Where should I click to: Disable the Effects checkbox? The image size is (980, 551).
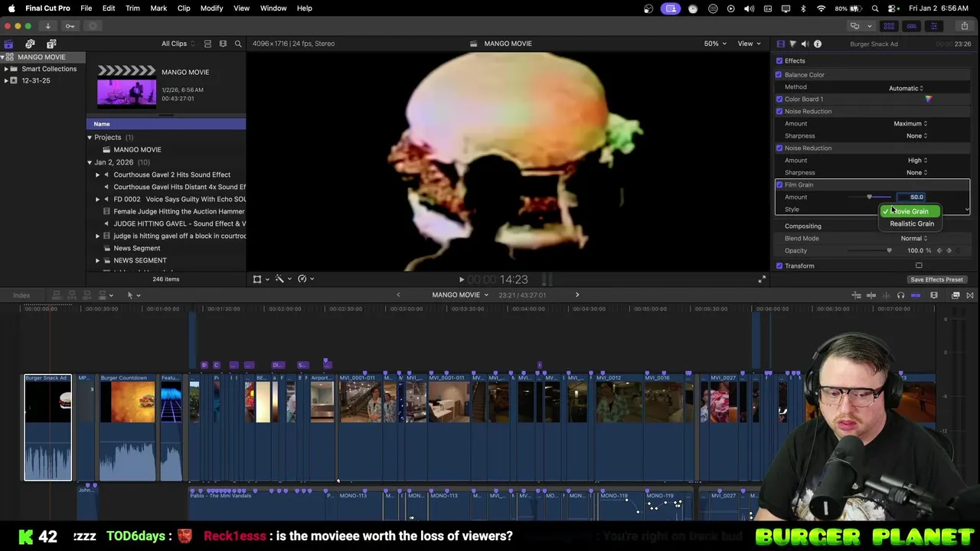(779, 61)
